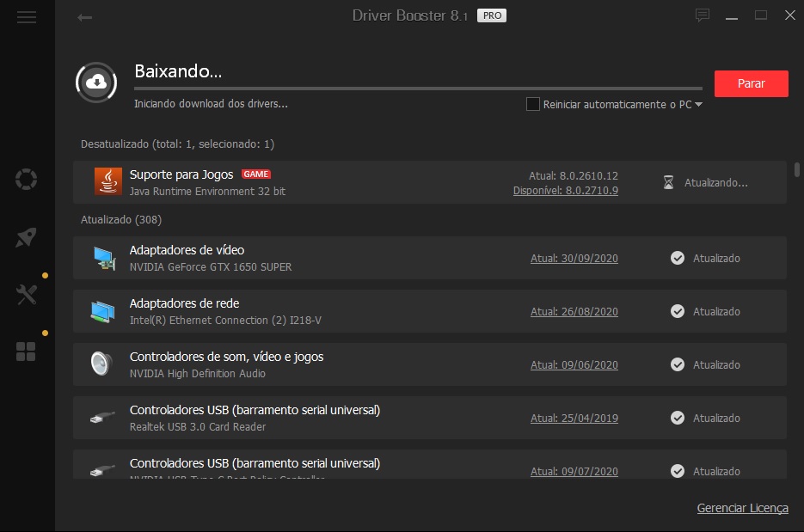Click the download cloud icon
The width and height of the screenshot is (804, 532).
click(x=96, y=82)
